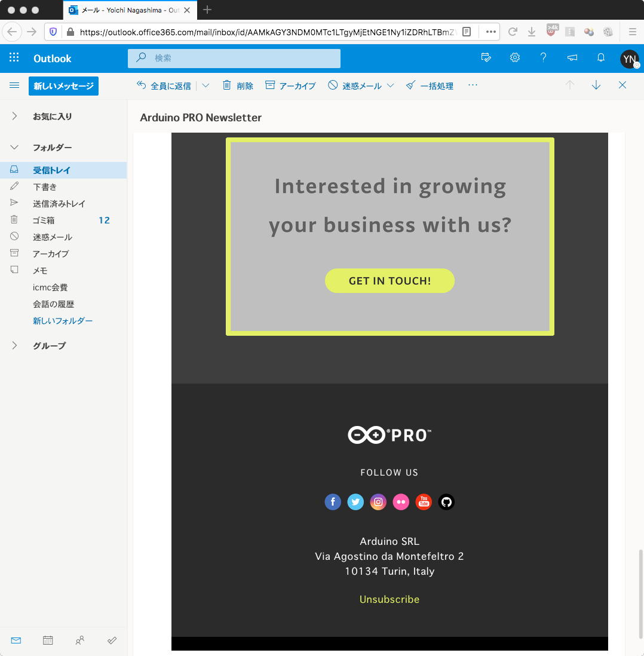Screen dimensions: 644x656
Task: Click アーカイブ in the toolbar
Action: click(x=290, y=85)
